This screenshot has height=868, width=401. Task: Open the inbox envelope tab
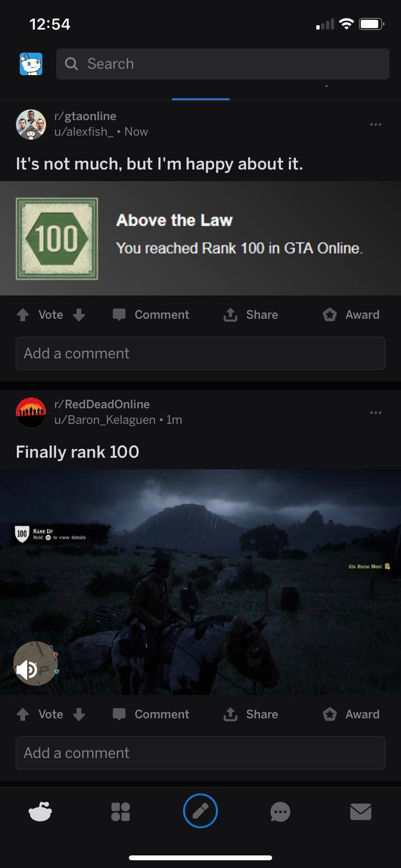(361, 811)
